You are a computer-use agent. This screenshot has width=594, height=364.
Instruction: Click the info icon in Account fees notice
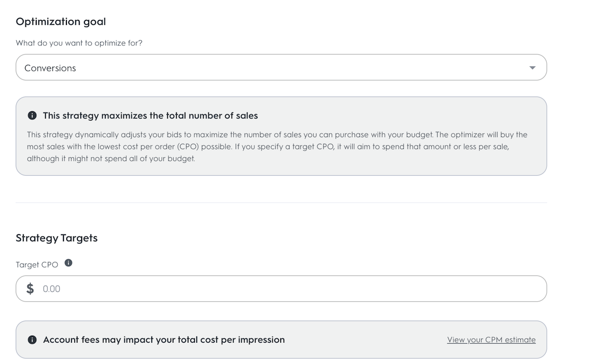tap(32, 340)
